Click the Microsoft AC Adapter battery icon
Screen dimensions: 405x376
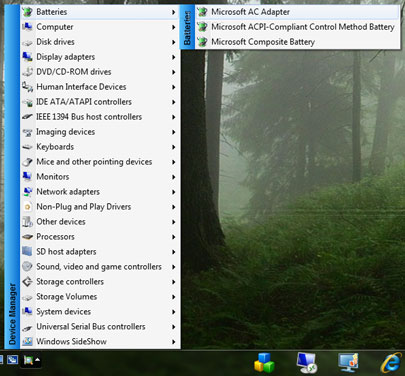point(202,12)
